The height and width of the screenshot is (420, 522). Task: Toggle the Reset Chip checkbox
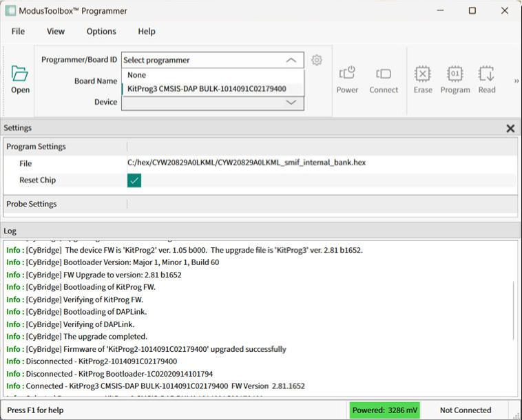(134, 180)
